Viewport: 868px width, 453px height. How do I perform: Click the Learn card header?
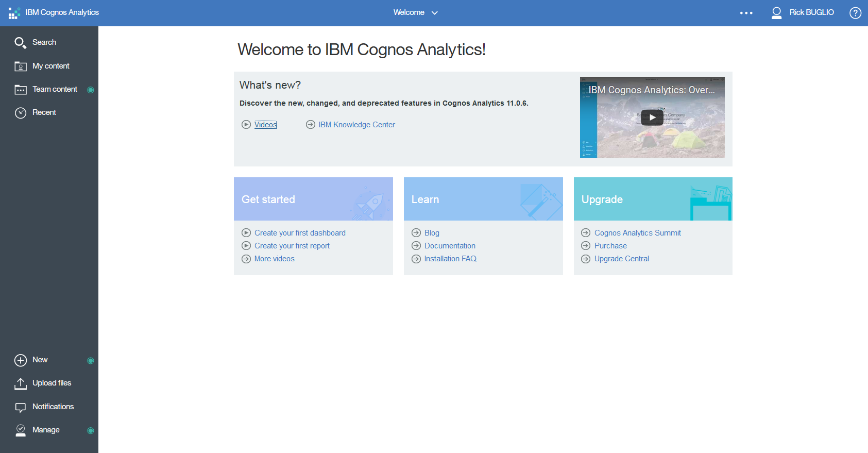tap(483, 199)
